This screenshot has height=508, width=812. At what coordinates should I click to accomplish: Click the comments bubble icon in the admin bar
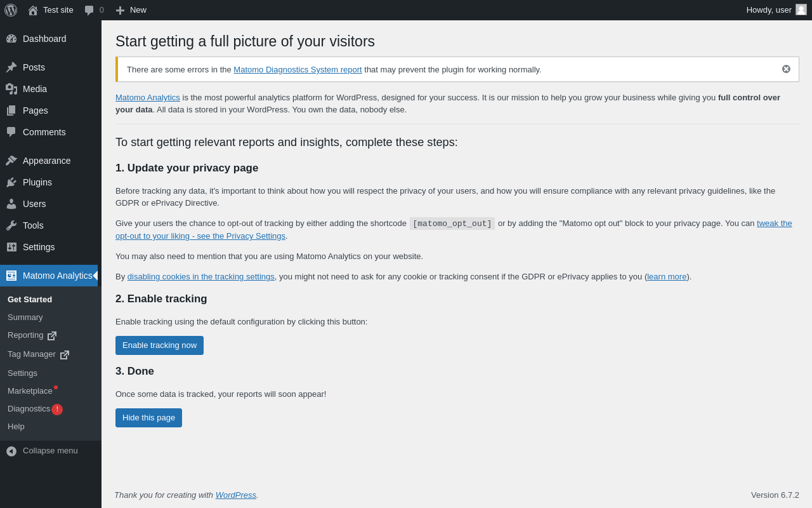89,10
